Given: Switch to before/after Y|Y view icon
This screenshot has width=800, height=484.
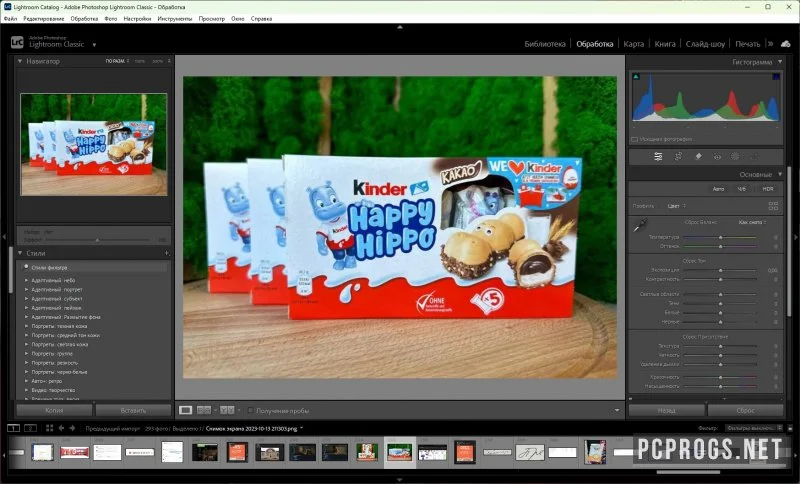Looking at the screenshot, I should 227,410.
